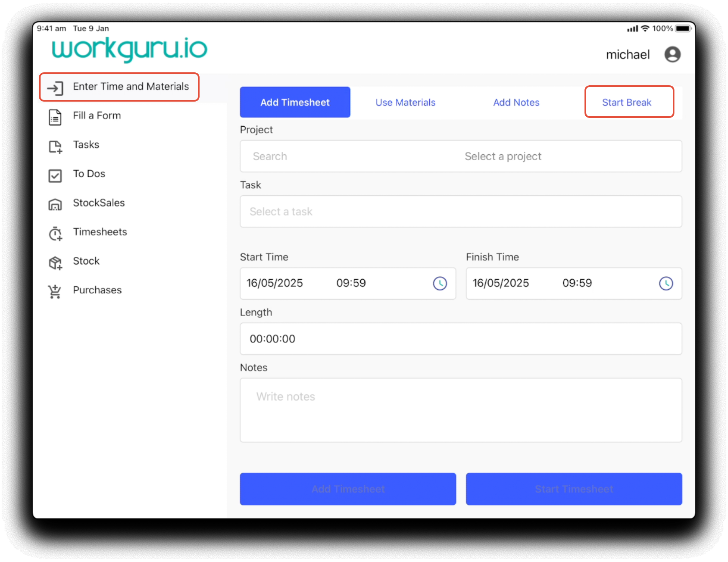
Task: Click the Tasks page-plus icon
Action: [55, 147]
